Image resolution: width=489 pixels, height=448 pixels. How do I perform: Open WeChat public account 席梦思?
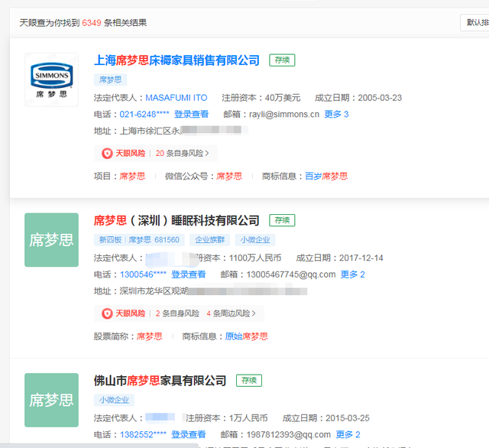229,177
